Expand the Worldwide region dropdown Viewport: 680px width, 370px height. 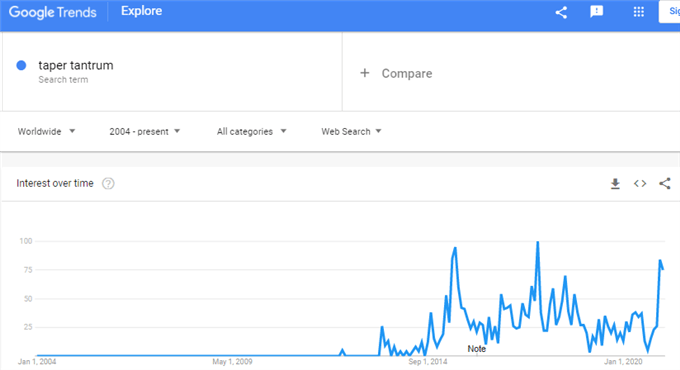tap(46, 131)
